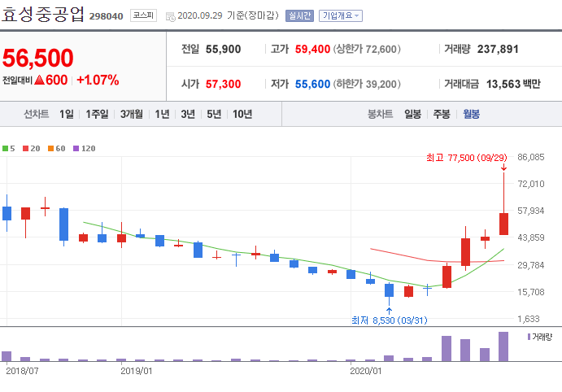Click the red 20 moving average swatch
The width and height of the screenshot is (562, 392).
click(x=25, y=148)
